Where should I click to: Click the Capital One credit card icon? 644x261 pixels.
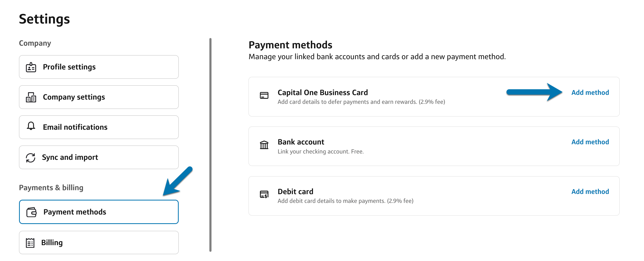[264, 95]
